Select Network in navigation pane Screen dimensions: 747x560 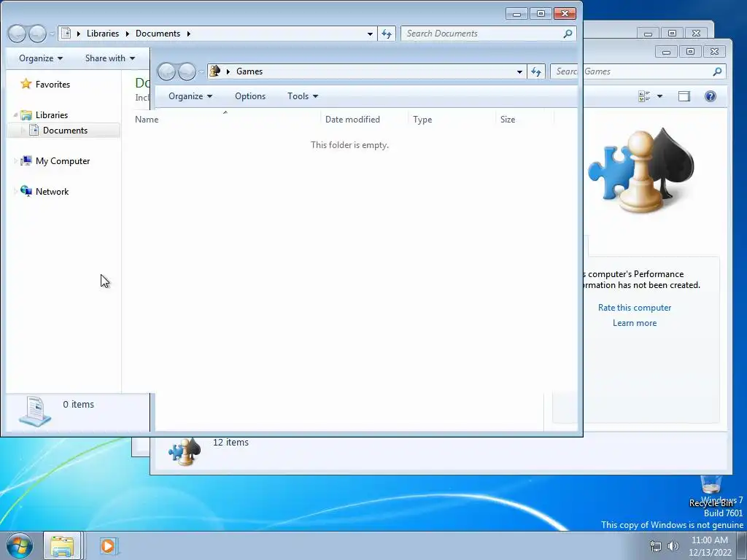(52, 192)
